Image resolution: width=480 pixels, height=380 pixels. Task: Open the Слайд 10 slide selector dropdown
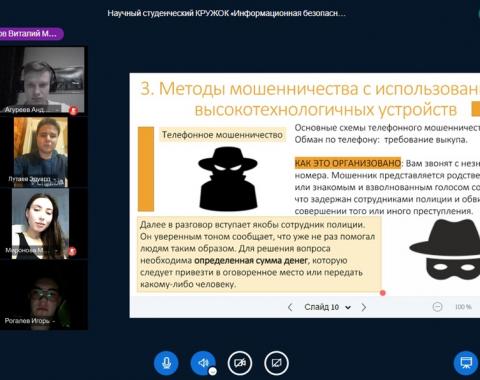(327, 307)
